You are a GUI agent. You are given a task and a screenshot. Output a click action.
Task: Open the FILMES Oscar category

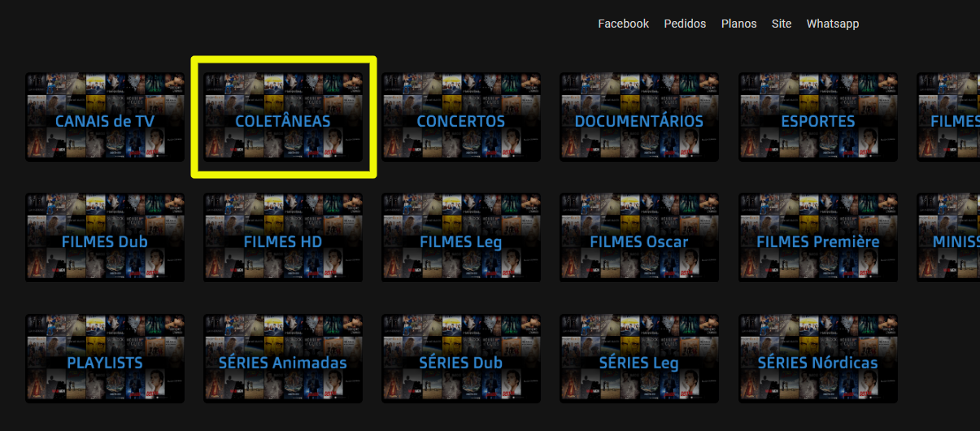click(x=639, y=237)
